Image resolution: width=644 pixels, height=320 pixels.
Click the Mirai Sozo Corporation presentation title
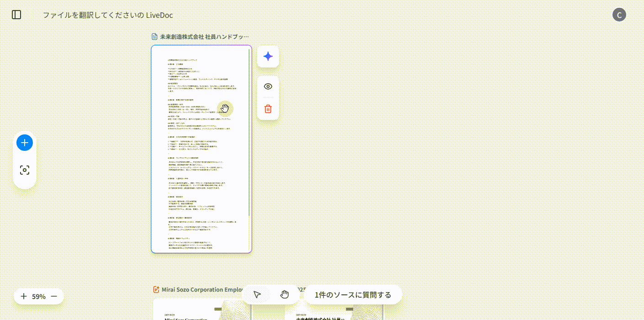(x=201, y=289)
